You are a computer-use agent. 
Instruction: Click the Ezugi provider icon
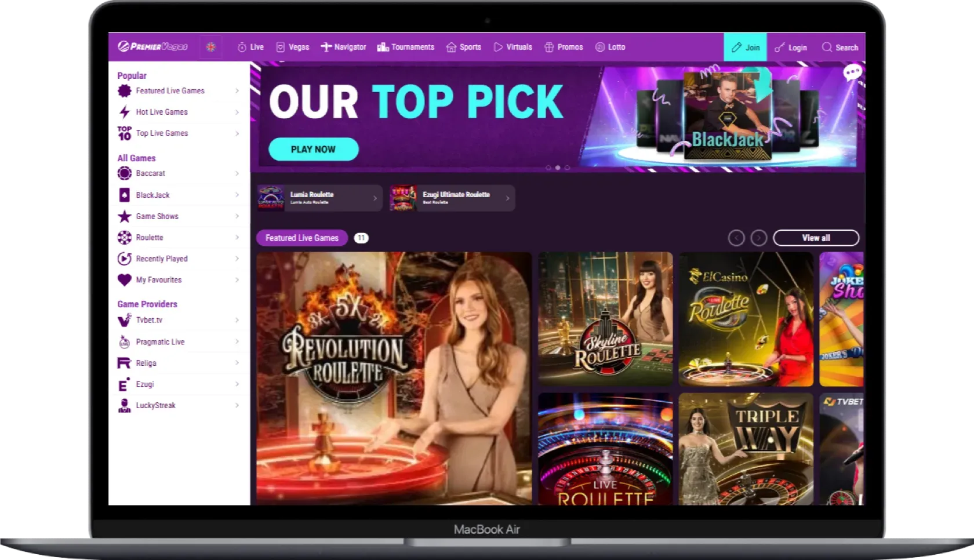123,384
